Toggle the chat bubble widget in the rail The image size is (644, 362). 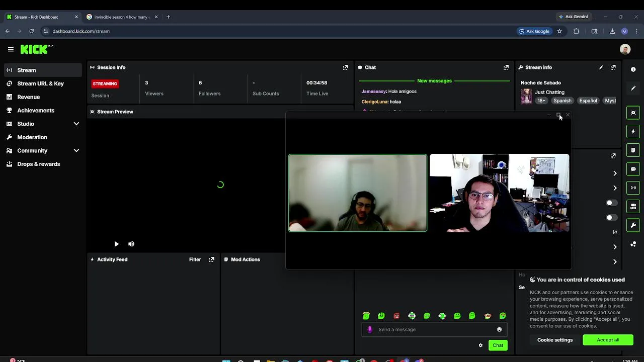point(633,169)
